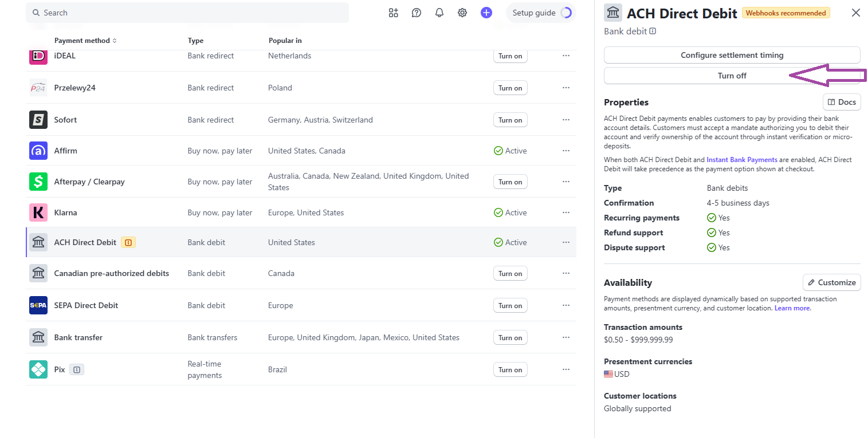Click the Przelewy24 logo icon

pyautogui.click(x=38, y=88)
